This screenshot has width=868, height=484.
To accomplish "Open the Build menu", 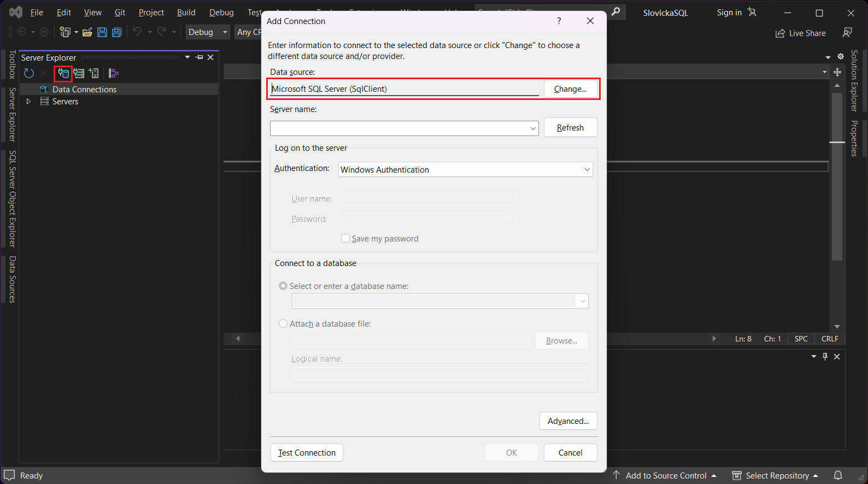I will [186, 13].
